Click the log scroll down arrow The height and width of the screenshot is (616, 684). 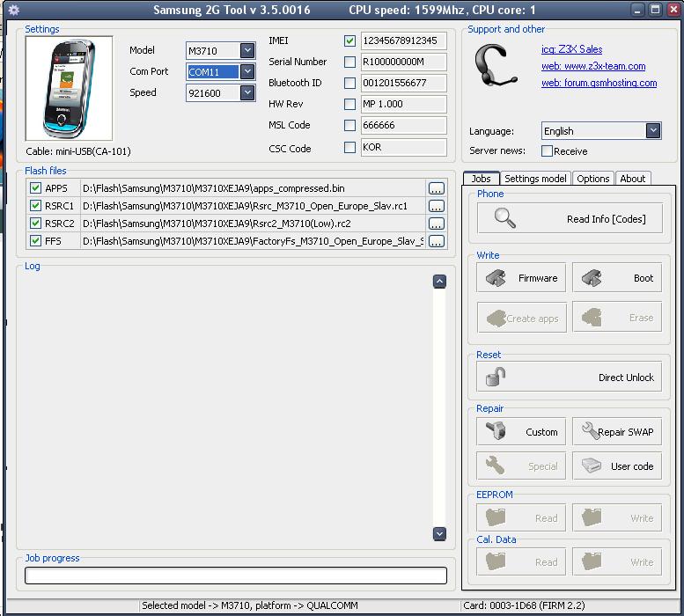(x=439, y=533)
